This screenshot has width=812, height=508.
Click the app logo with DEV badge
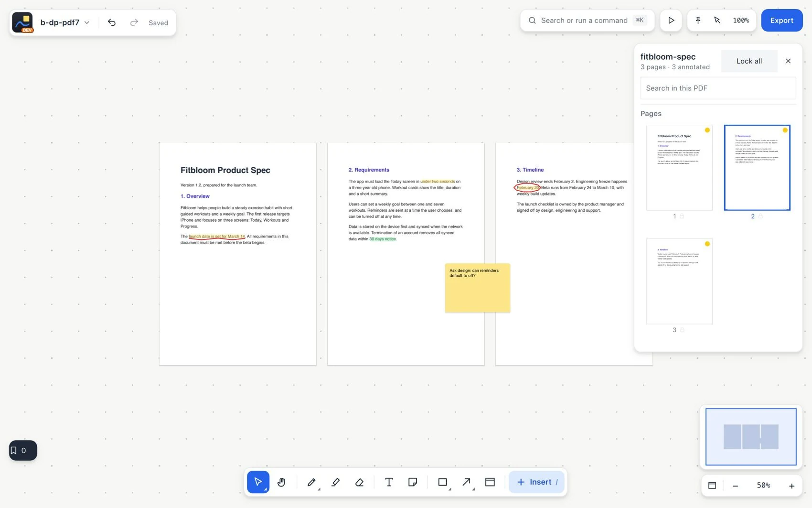22,22
